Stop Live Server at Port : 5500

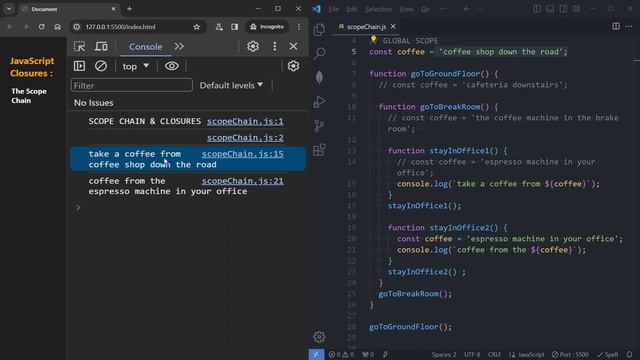pos(570,355)
